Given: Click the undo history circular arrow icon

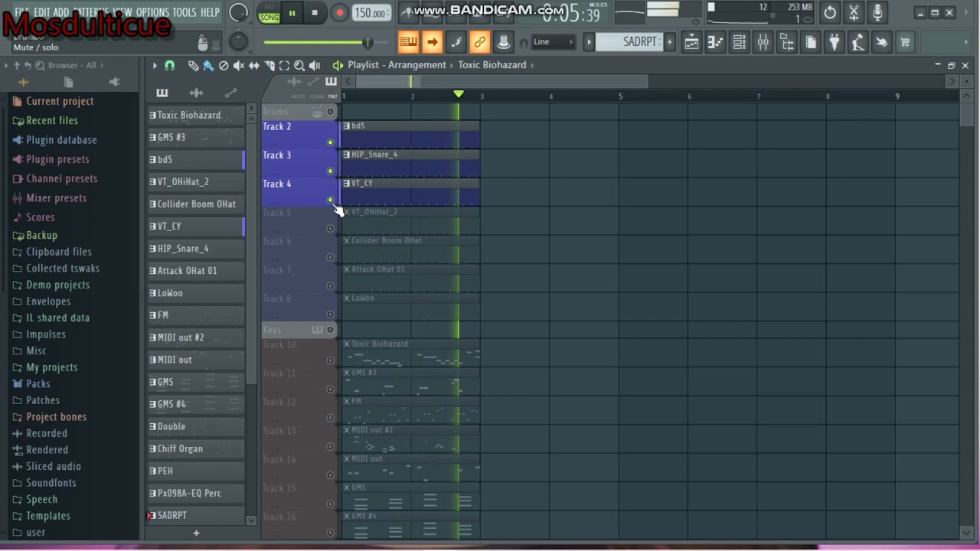Looking at the screenshot, I should (830, 12).
